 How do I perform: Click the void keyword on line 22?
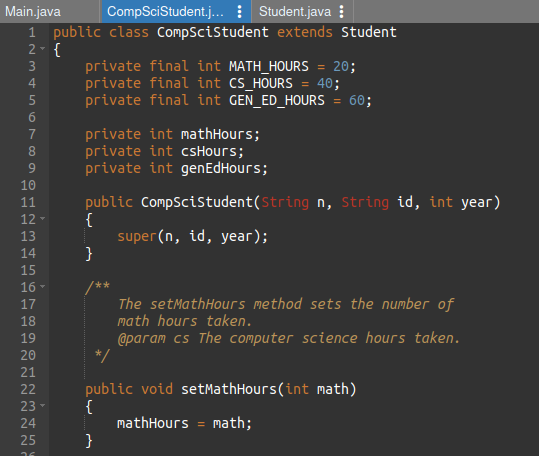(157, 389)
